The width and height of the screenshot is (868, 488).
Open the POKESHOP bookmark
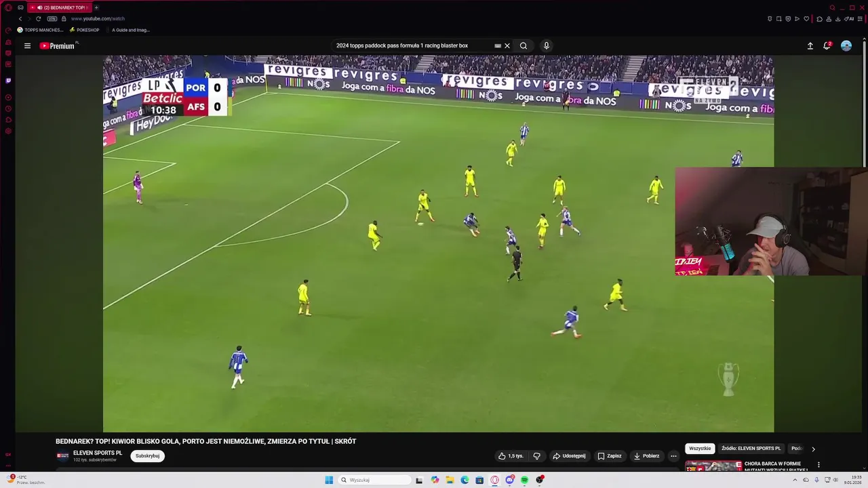[84, 30]
